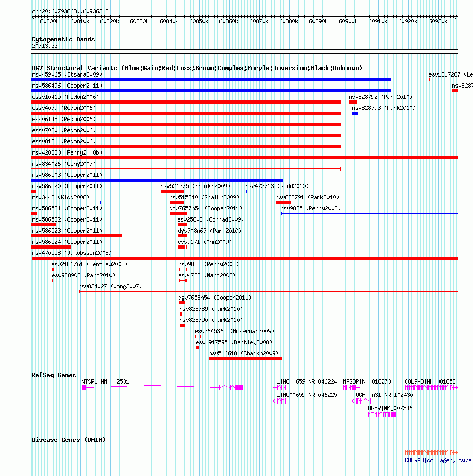The image size is (473, 476).
Task: Click the 60900k ruler position
Action: [348, 22]
